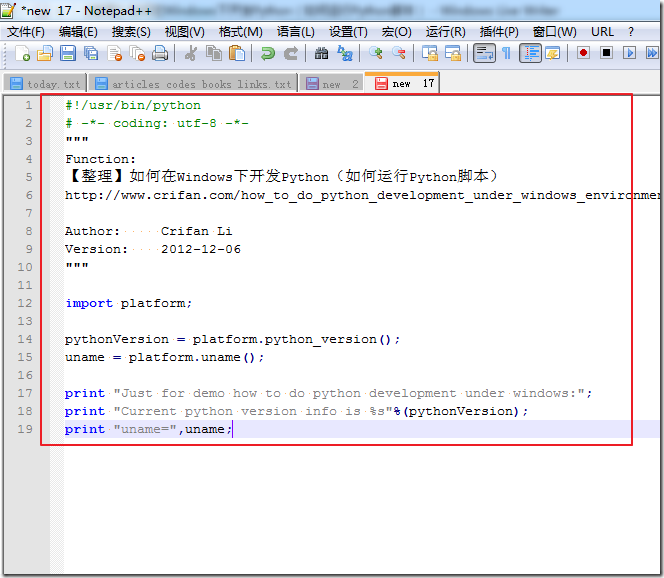Click the Zoom Out magnifier icon
The width and height of the screenshot is (664, 578).
[x=399, y=54]
